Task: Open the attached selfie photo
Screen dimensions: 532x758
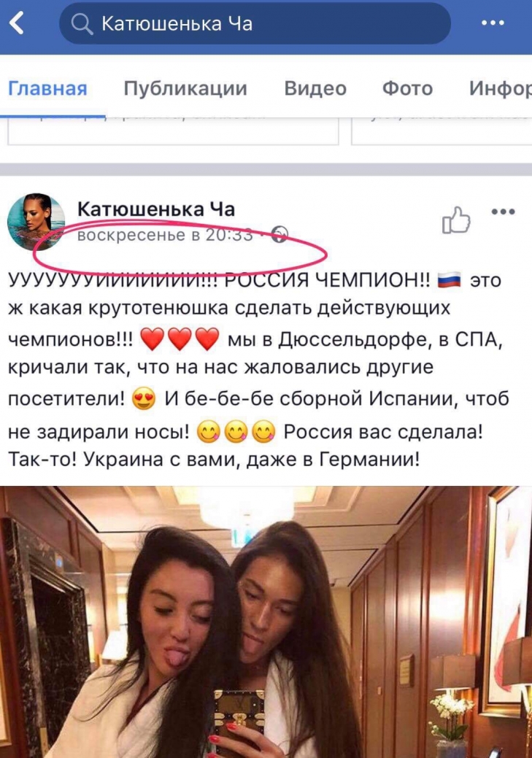Action: point(266,622)
